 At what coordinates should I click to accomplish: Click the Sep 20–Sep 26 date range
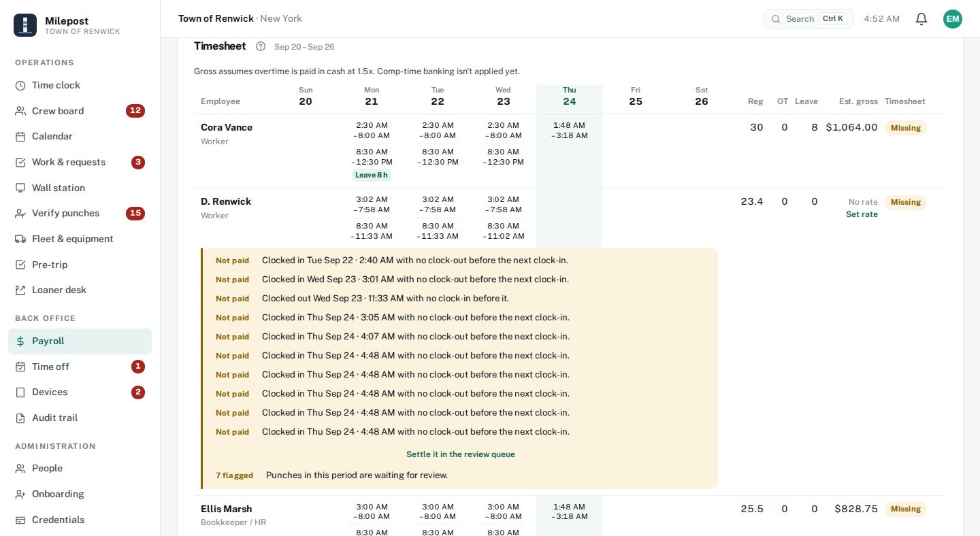pyautogui.click(x=304, y=47)
